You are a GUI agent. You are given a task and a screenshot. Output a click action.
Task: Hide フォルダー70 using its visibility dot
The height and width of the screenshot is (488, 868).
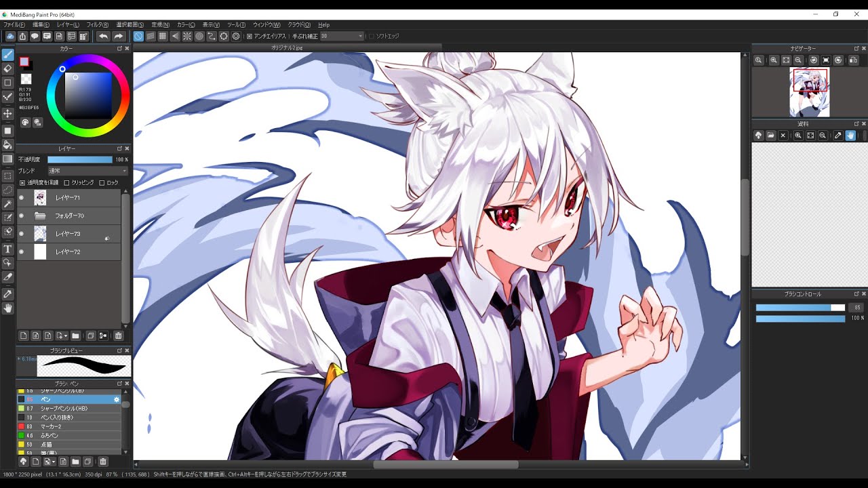click(22, 216)
